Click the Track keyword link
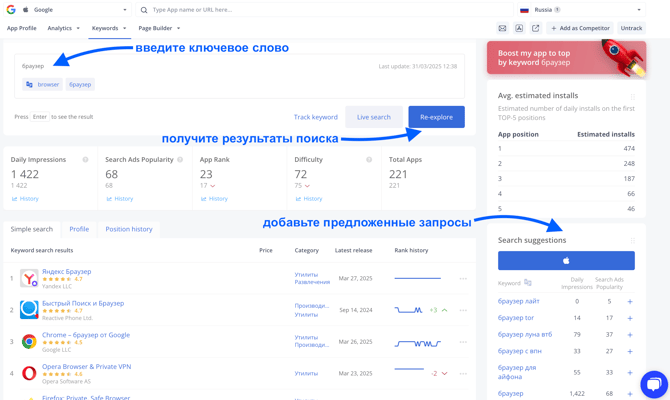This screenshot has width=670, height=400. [315, 117]
